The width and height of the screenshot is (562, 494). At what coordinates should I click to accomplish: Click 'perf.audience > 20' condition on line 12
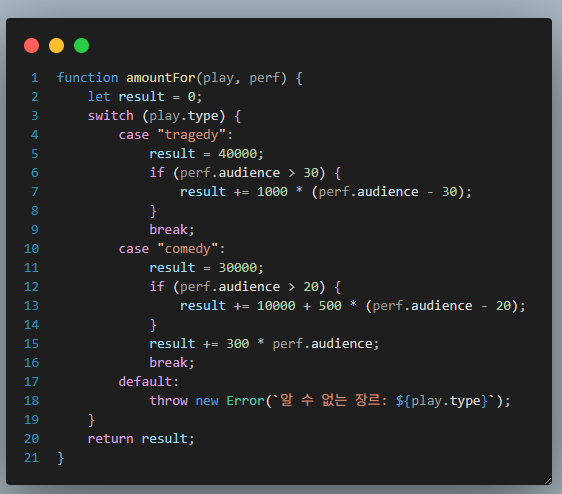(249, 287)
